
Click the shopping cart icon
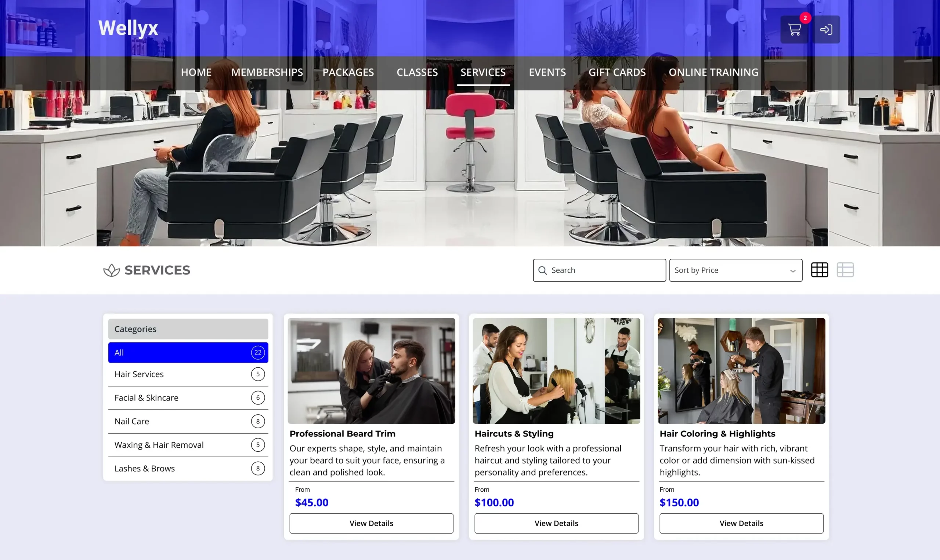(x=794, y=29)
